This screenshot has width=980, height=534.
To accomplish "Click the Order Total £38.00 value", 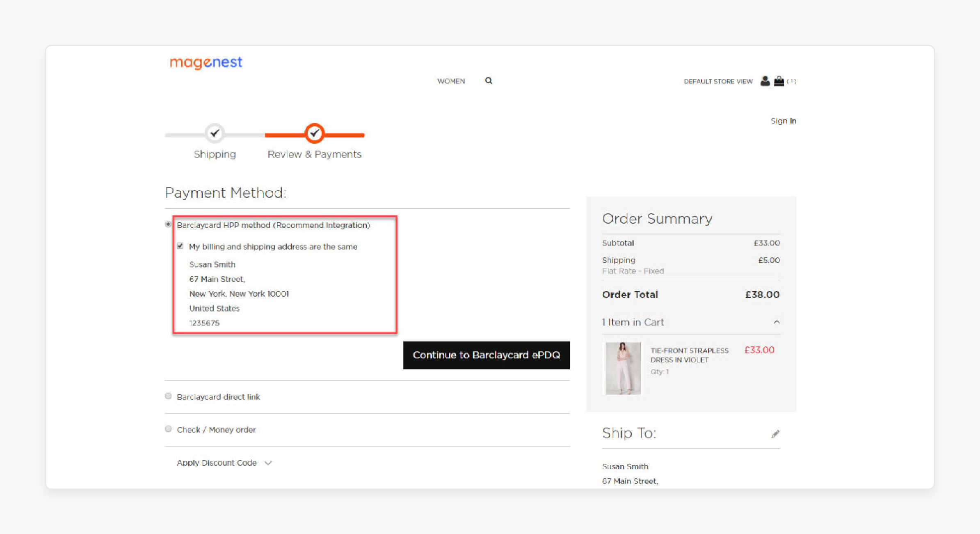I will (762, 295).
